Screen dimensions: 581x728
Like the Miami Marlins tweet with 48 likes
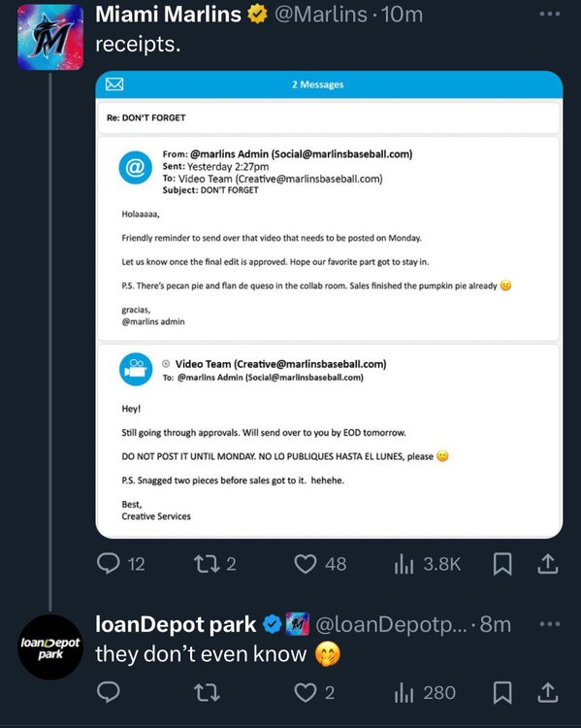point(320,564)
